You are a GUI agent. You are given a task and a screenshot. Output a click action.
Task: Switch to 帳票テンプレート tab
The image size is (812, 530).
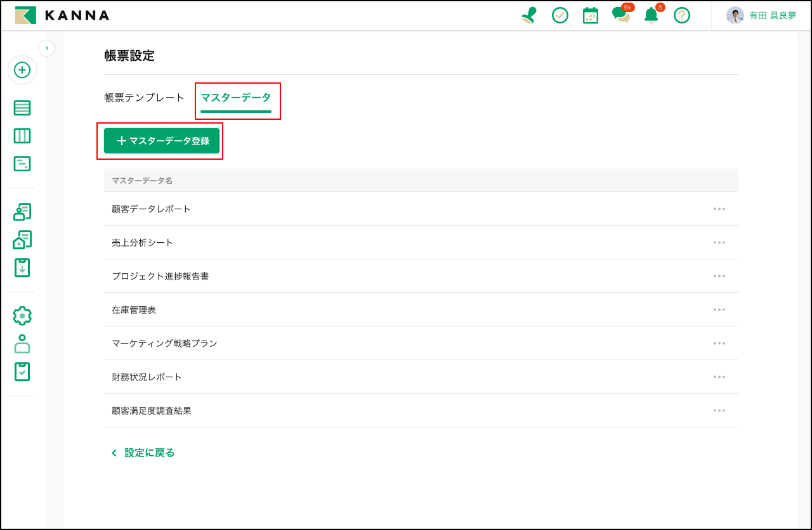point(145,98)
